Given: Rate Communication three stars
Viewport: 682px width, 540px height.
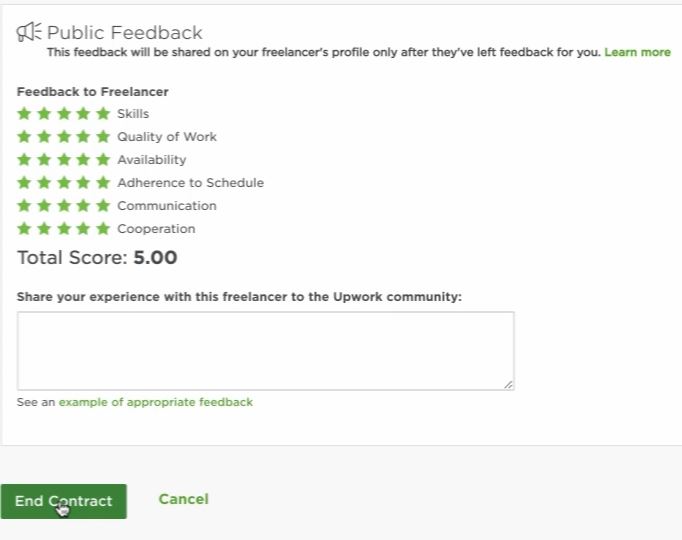Looking at the screenshot, I should point(64,206).
